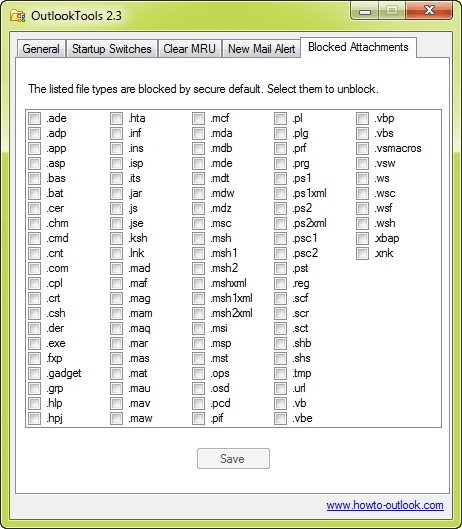Screen dimensions: 462x529
Task: Enable the .wsf checkbox
Action: 362,208
